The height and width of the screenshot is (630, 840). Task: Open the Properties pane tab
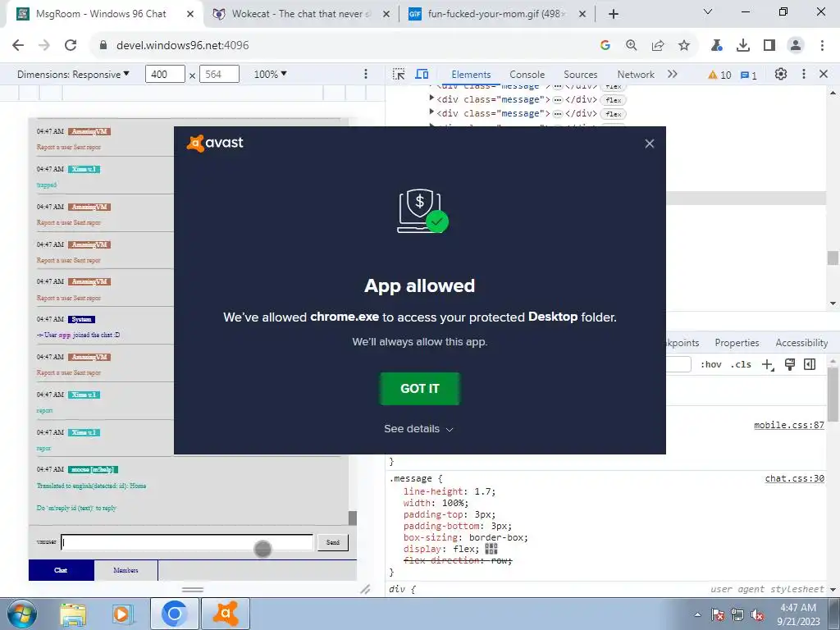pos(737,343)
